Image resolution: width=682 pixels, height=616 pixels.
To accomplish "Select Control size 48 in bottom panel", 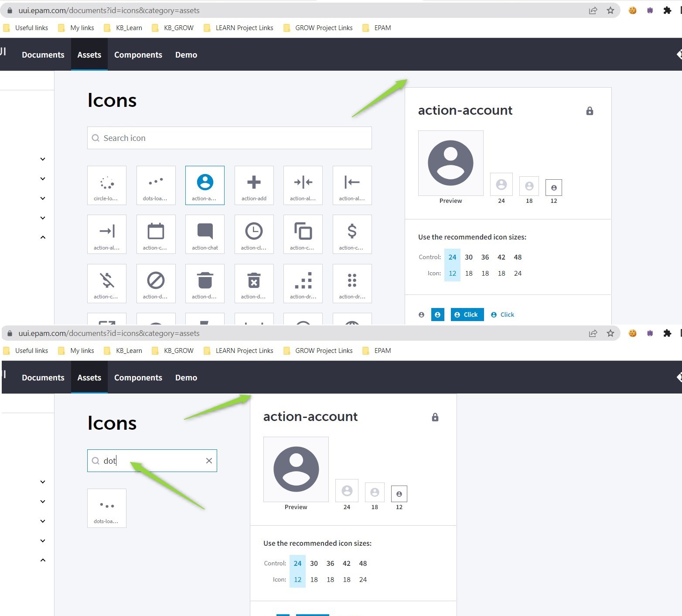I will coord(363,563).
